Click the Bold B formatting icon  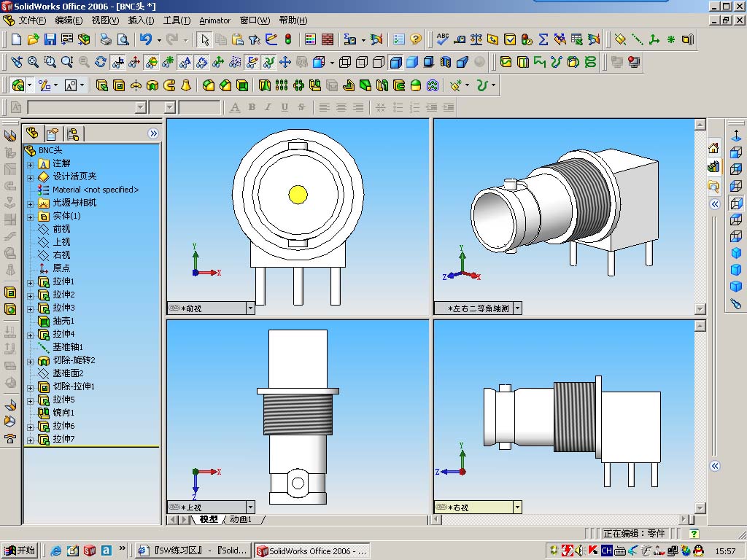click(x=252, y=107)
